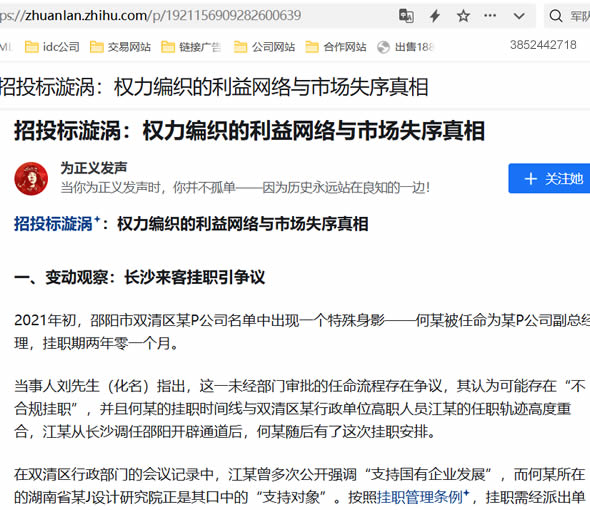Click the lightning bolt speed mode icon

[435, 16]
